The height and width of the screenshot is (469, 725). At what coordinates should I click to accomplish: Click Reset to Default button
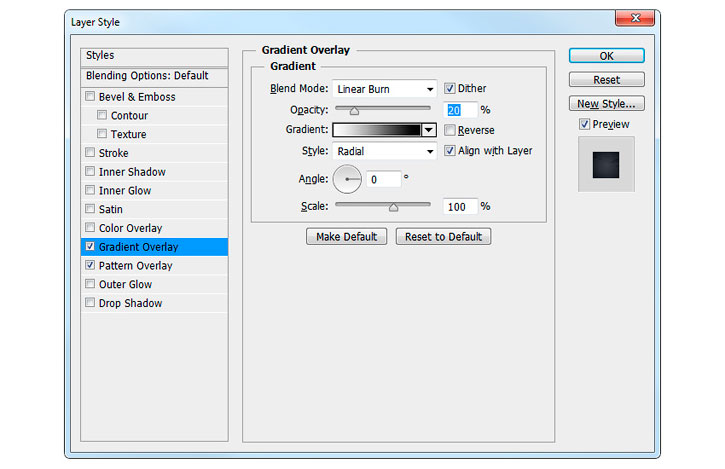[443, 237]
